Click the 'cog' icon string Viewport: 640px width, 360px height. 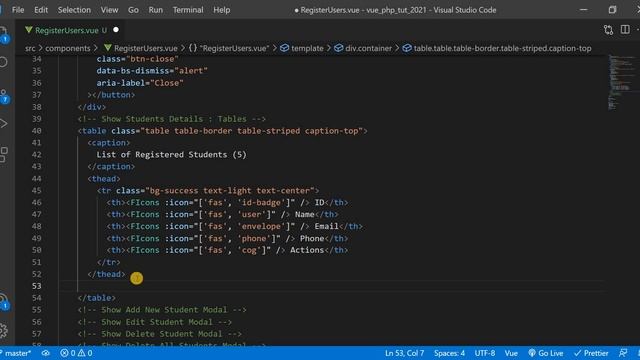click(249, 250)
